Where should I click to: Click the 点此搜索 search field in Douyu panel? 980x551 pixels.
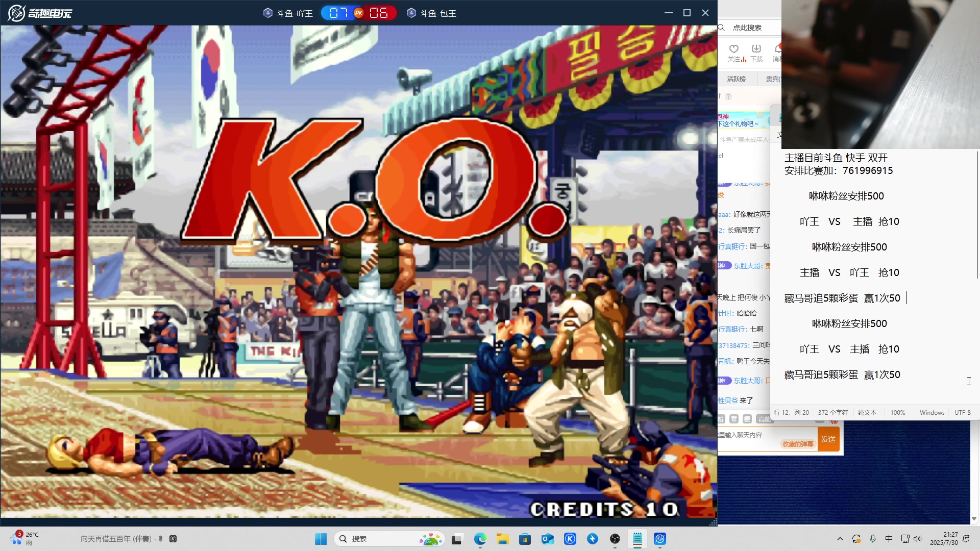click(749, 28)
